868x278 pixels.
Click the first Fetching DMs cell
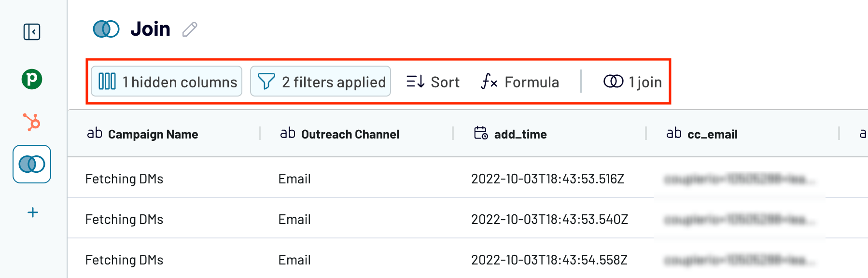point(124,179)
